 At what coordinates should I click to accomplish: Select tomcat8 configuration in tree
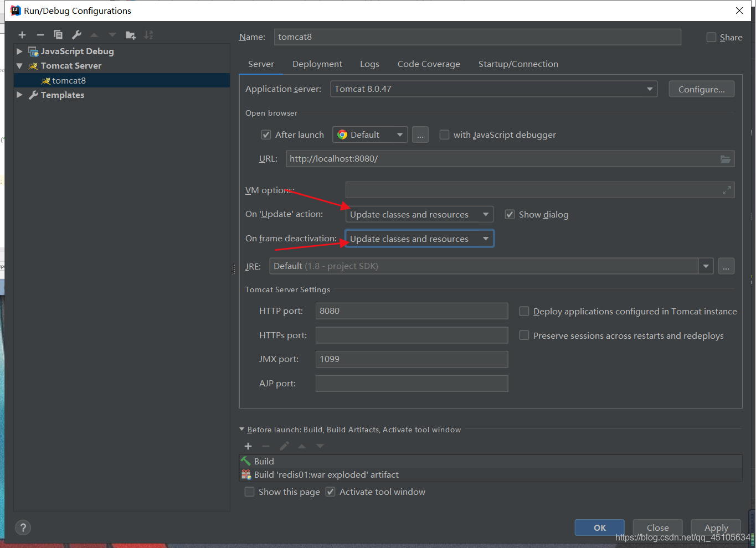pyautogui.click(x=122, y=80)
